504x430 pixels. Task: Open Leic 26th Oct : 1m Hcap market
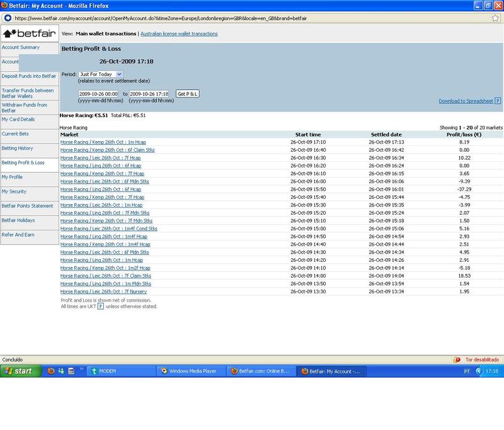pyautogui.click(x=101, y=205)
